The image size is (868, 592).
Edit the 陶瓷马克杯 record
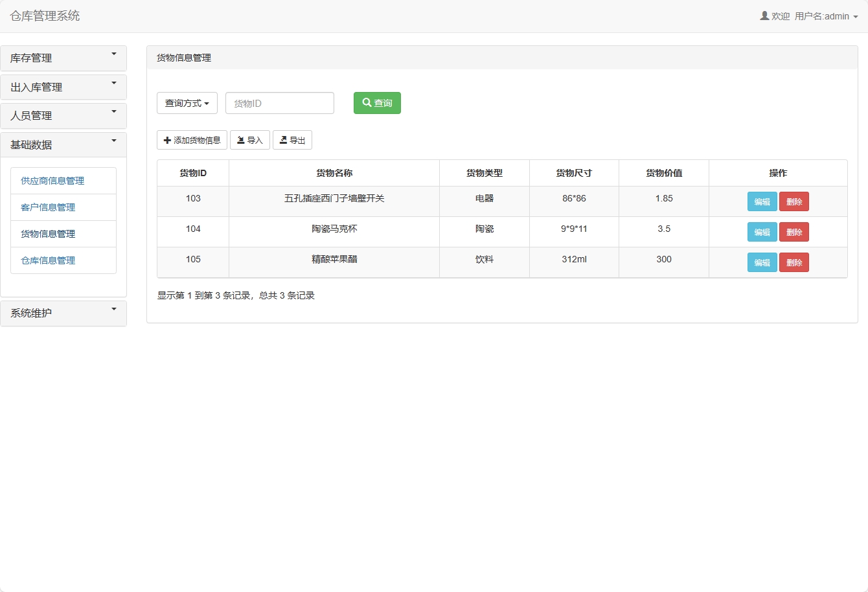[x=762, y=231]
